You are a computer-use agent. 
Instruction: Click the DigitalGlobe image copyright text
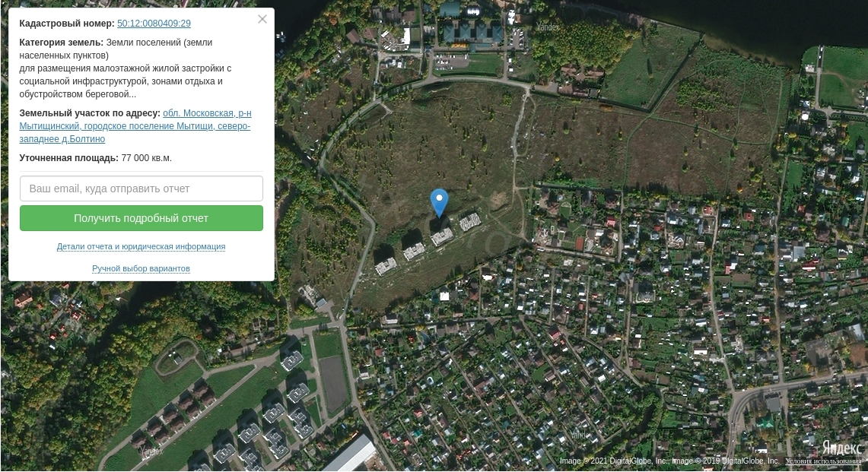(669, 461)
